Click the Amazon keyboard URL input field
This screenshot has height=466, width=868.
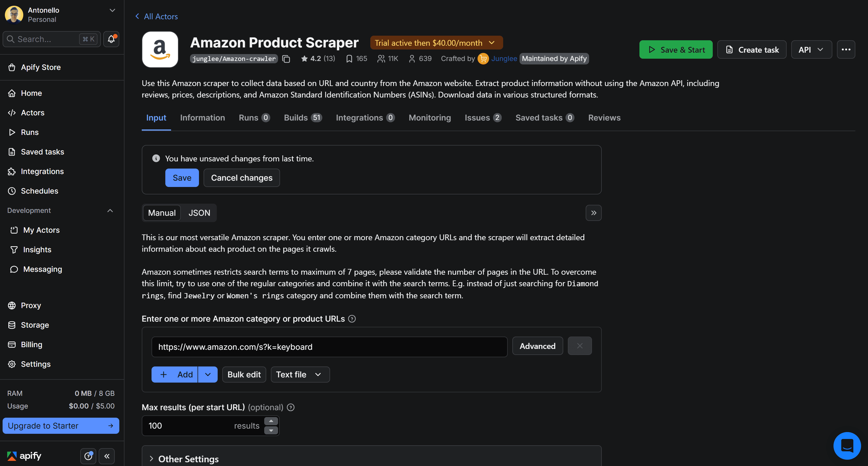(x=329, y=347)
